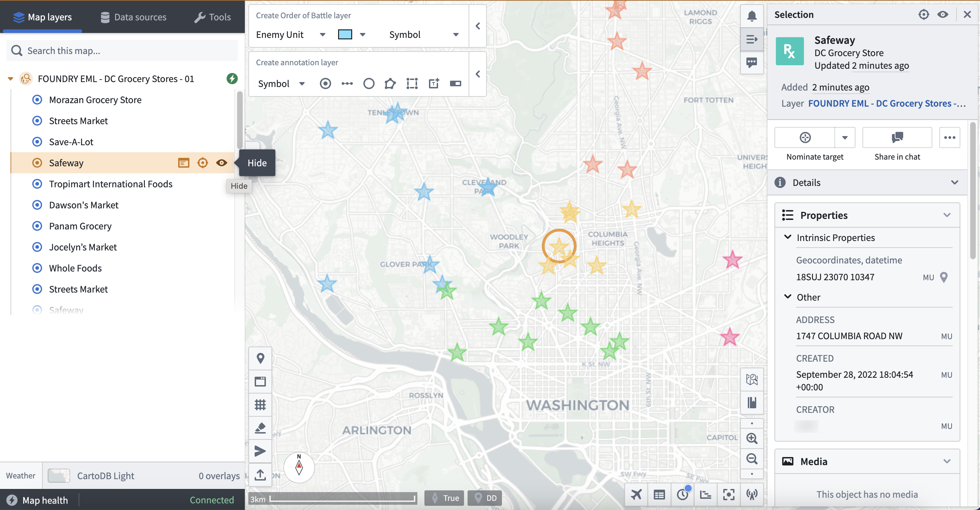Click the upload export icon
Image resolution: width=980 pixels, height=510 pixels.
260,474
